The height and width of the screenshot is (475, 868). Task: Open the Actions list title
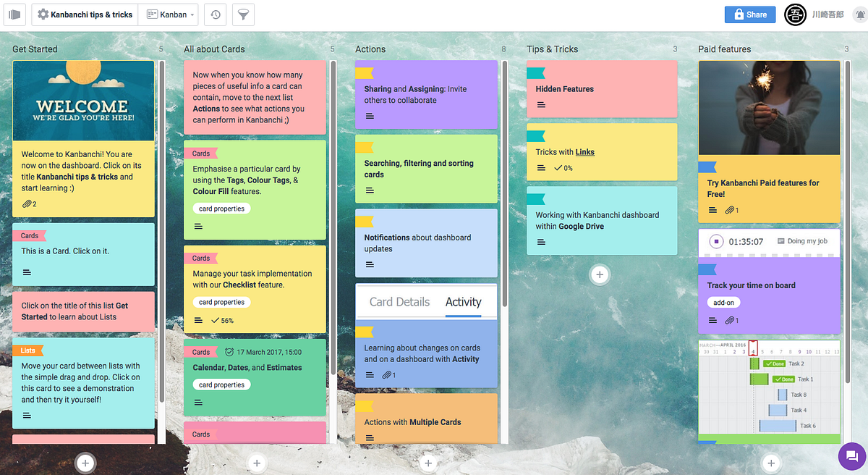pyautogui.click(x=370, y=49)
